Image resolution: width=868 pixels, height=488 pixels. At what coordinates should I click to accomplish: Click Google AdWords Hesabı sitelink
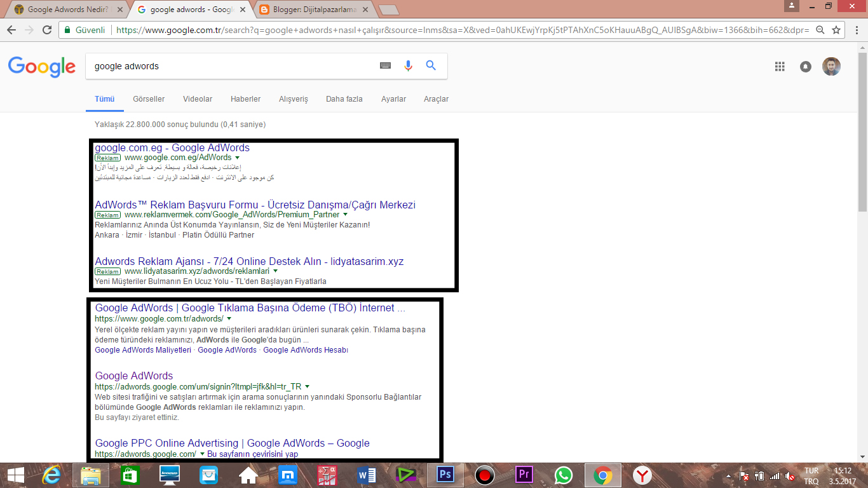[x=306, y=350]
